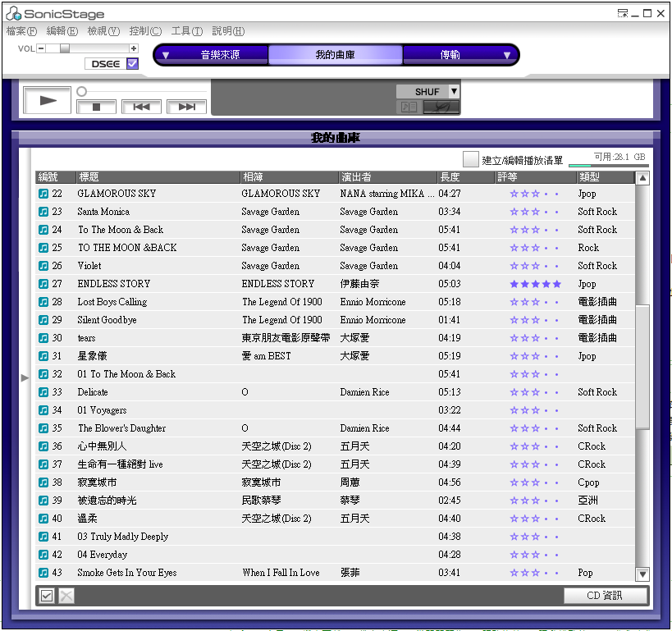Click the music note icon for track 43
The width and height of the screenshot is (672, 631).
click(x=43, y=573)
